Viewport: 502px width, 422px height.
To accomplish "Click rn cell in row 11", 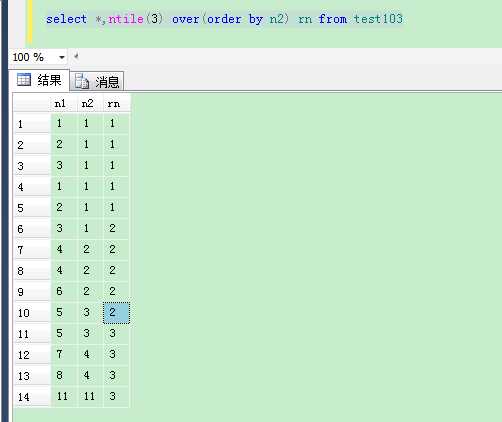I will [116, 333].
